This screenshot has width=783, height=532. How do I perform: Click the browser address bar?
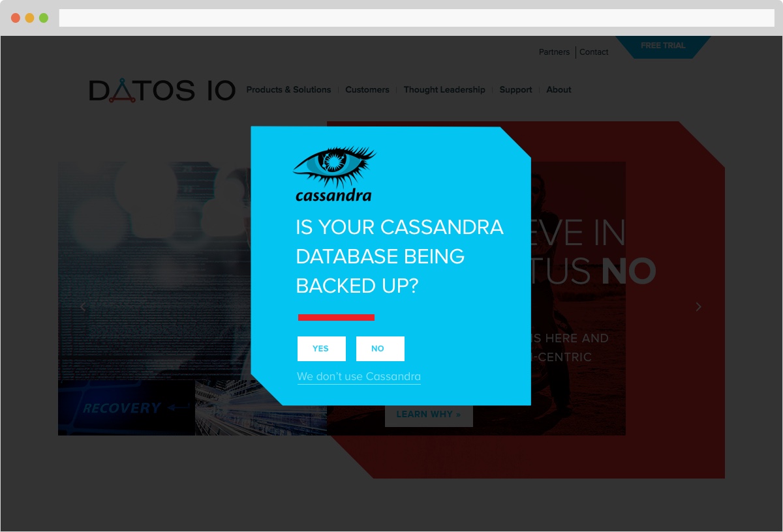click(x=417, y=18)
